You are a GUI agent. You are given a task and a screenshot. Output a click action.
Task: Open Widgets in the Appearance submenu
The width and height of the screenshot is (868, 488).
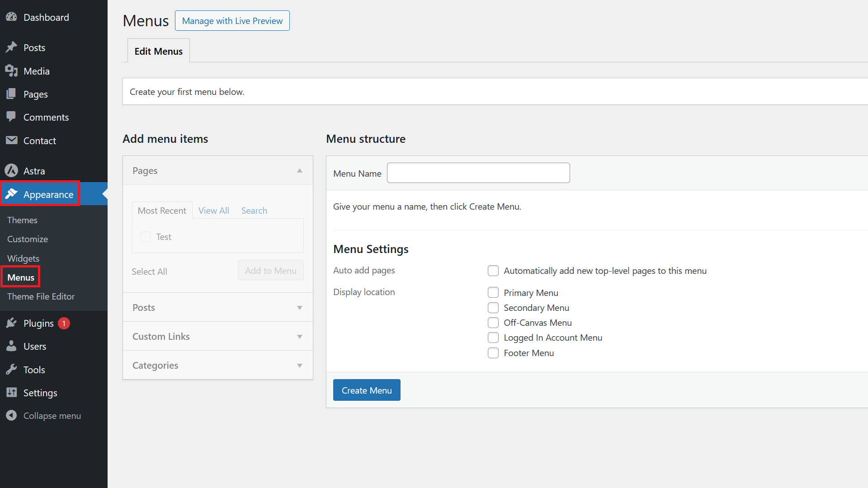coord(23,258)
